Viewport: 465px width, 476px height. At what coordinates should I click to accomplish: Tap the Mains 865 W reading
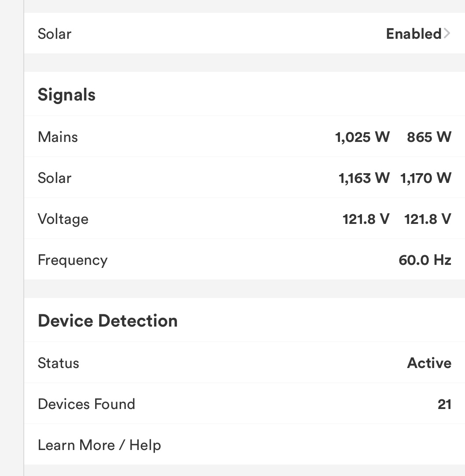coord(429,137)
